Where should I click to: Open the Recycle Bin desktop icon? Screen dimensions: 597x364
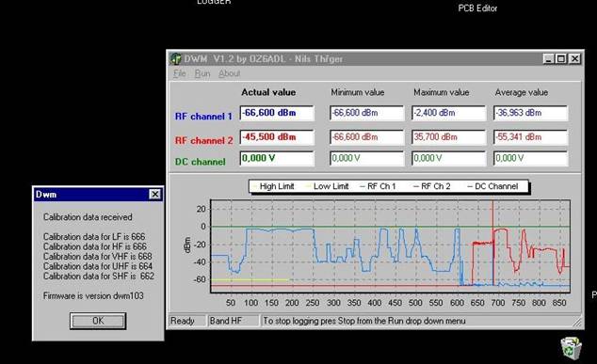pyautogui.click(x=571, y=348)
